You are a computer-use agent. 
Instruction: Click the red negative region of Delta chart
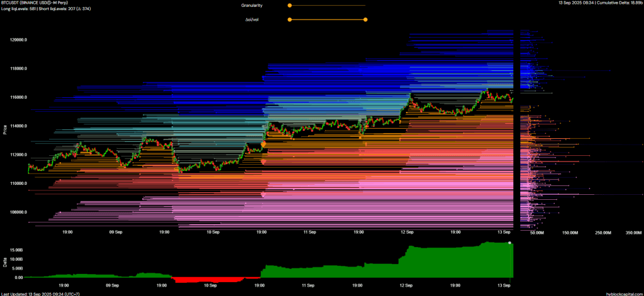coord(208,279)
